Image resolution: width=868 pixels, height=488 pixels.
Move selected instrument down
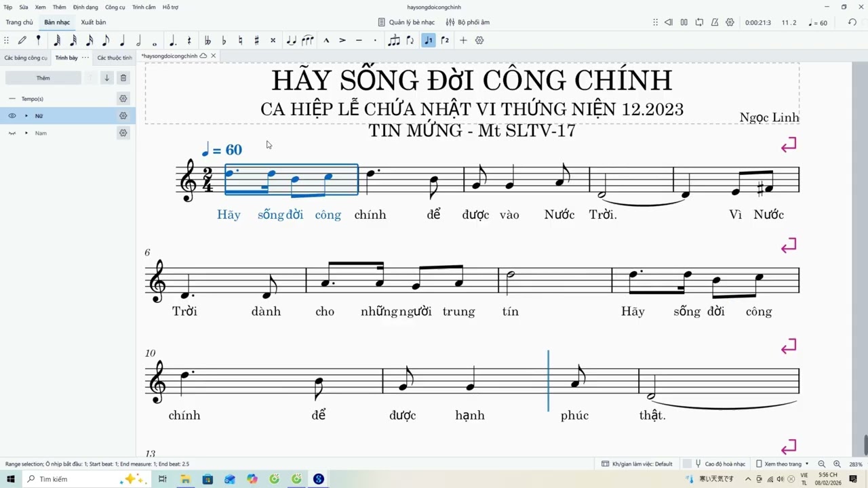[x=106, y=78]
